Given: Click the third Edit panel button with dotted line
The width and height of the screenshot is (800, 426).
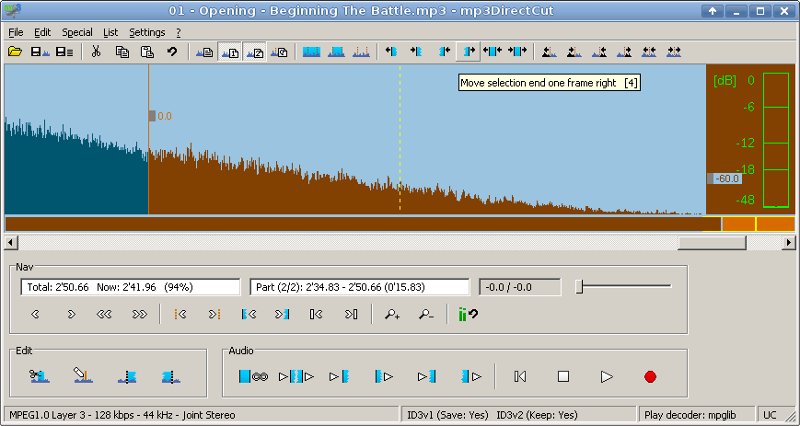Looking at the screenshot, I should click(x=127, y=377).
